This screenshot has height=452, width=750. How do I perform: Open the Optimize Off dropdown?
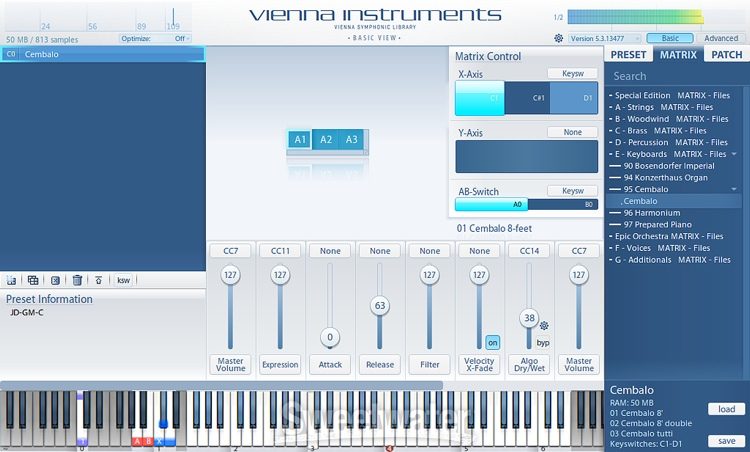[x=155, y=39]
